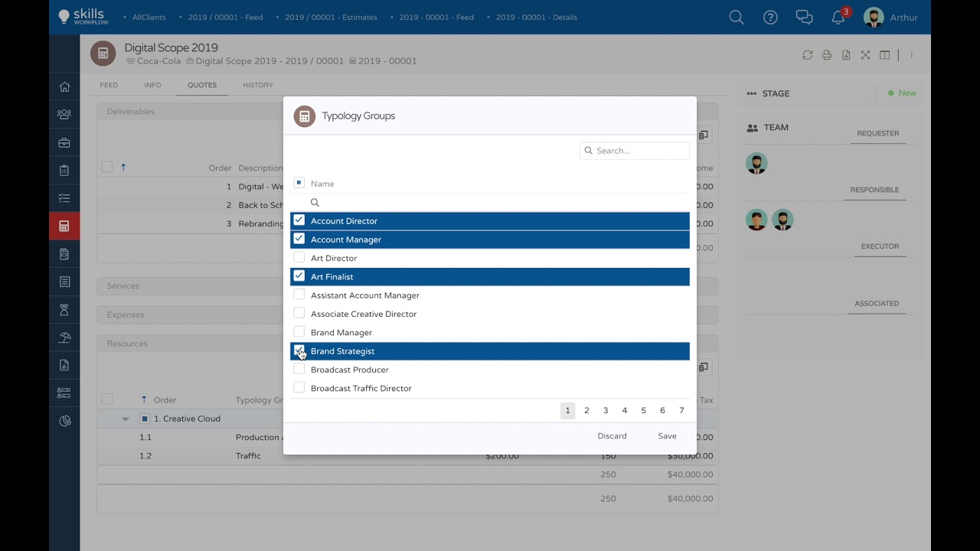Screen dimensions: 980x551
Task: Go to page 2 of typology groups
Action: point(586,411)
